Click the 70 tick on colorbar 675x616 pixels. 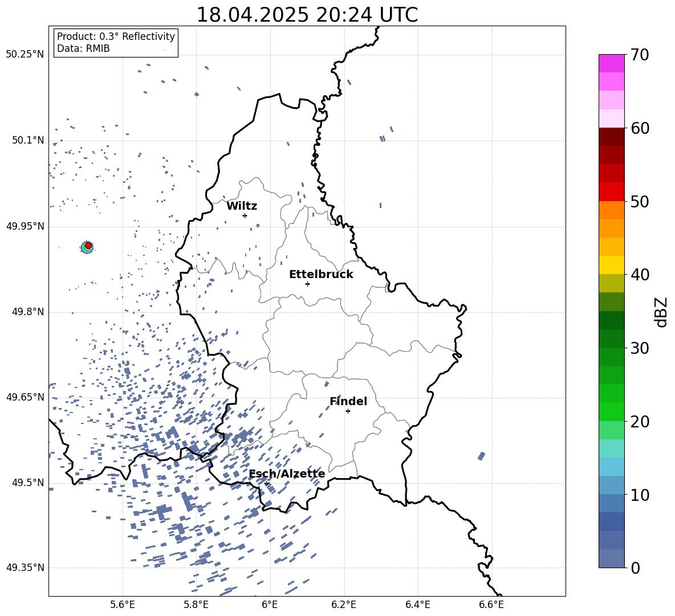pyautogui.click(x=639, y=55)
